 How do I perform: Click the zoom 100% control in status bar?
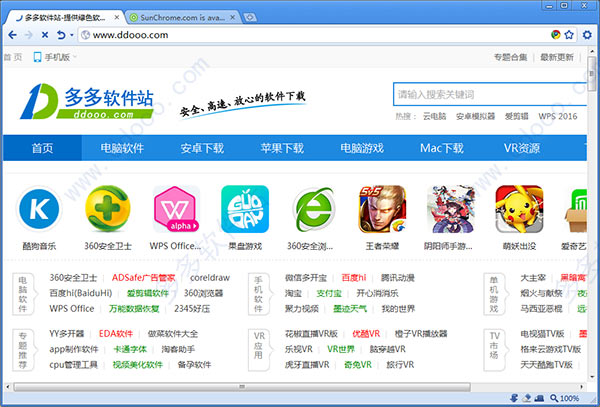pos(564,399)
